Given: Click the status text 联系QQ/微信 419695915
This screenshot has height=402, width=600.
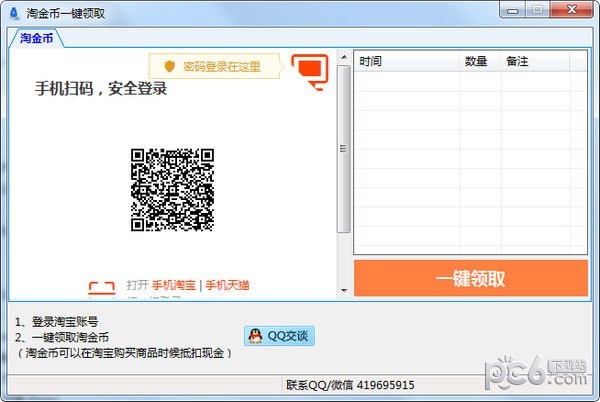Looking at the screenshot, I should [x=350, y=385].
